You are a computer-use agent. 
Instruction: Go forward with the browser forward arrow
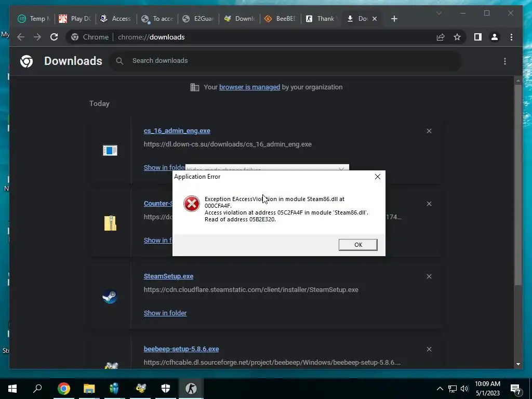(x=37, y=37)
